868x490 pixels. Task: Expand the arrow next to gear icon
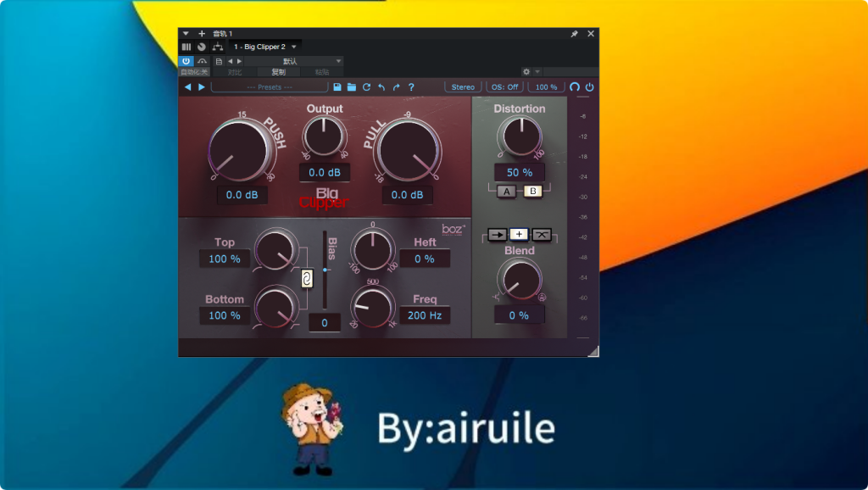coord(537,72)
